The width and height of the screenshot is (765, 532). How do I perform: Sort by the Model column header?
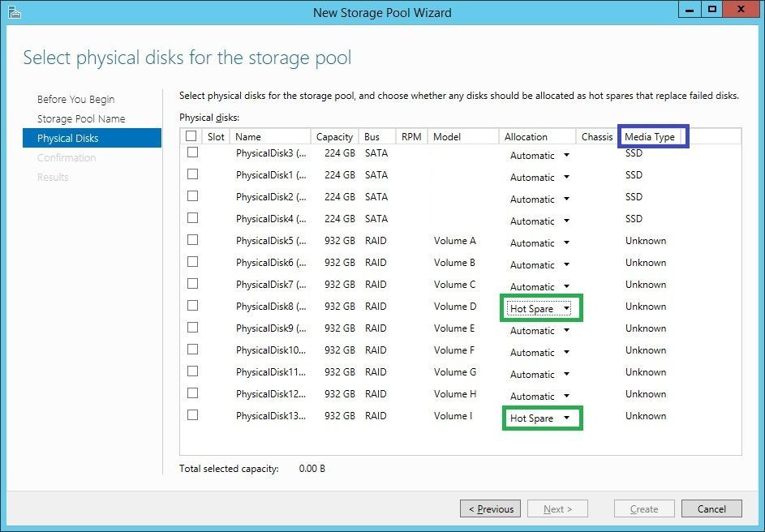point(463,136)
